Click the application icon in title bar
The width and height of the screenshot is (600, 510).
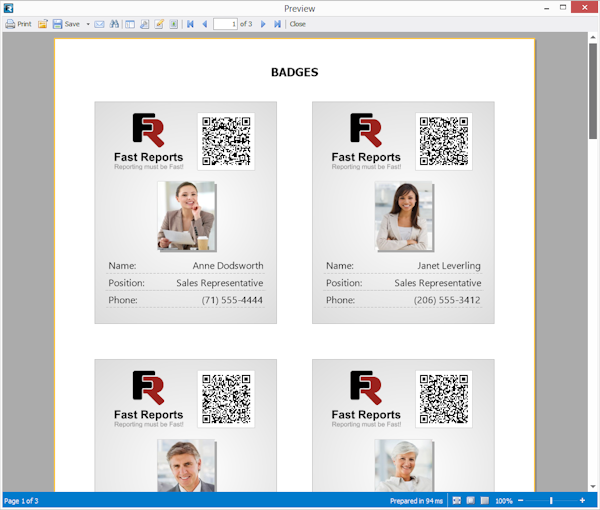[8, 8]
